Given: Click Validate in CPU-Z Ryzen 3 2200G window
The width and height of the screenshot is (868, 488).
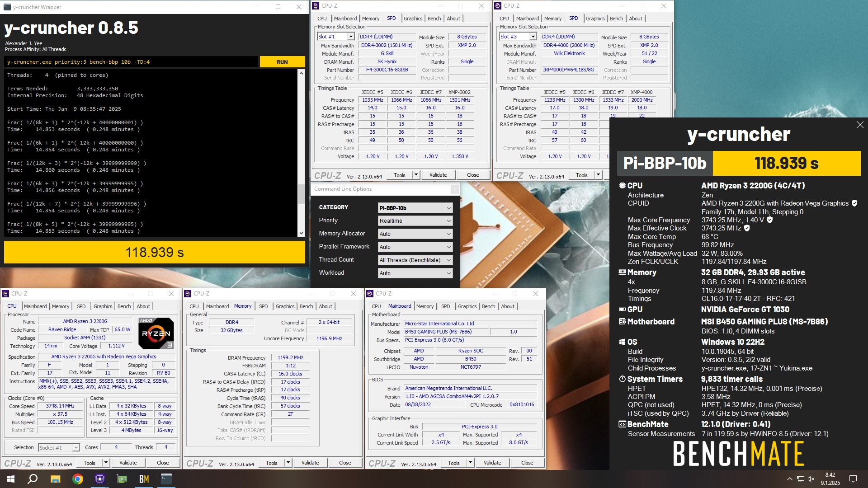Looking at the screenshot, I should pos(128,463).
